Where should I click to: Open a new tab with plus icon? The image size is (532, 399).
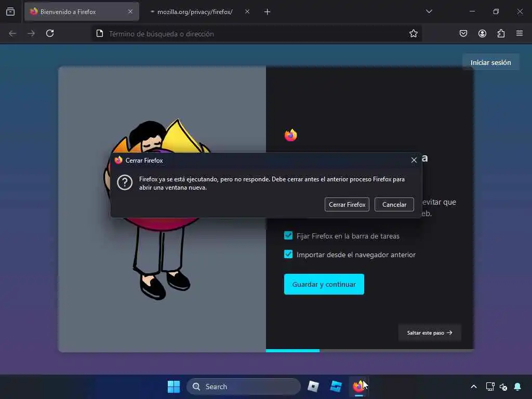267,12
